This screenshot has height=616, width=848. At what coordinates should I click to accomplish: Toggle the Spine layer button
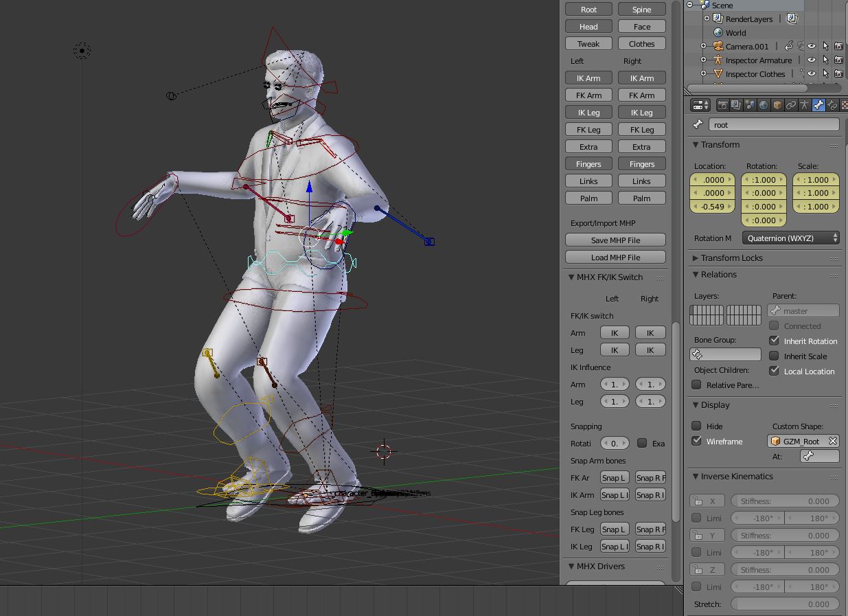(641, 10)
